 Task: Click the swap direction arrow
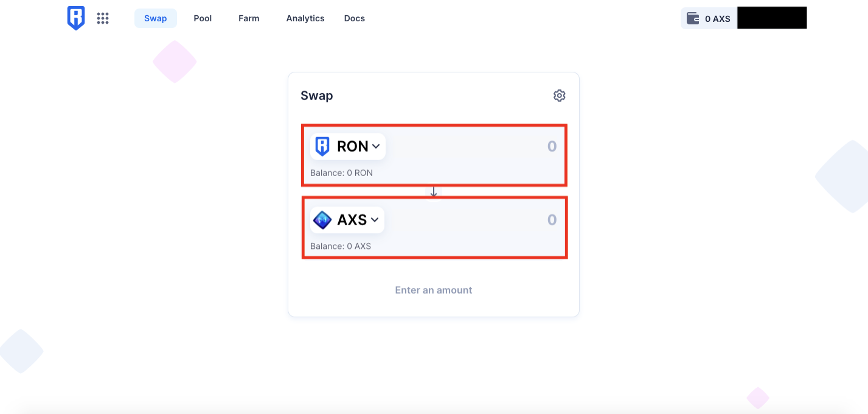434,192
